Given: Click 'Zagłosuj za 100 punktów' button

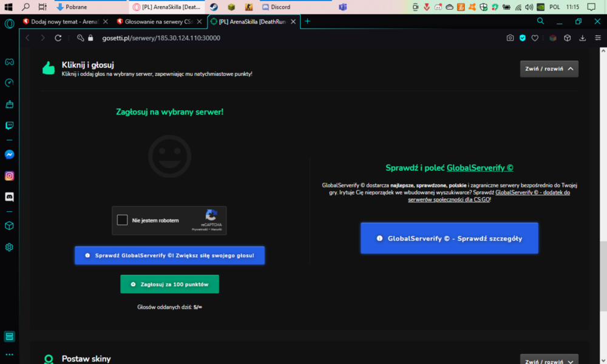Looking at the screenshot, I should 169,284.
